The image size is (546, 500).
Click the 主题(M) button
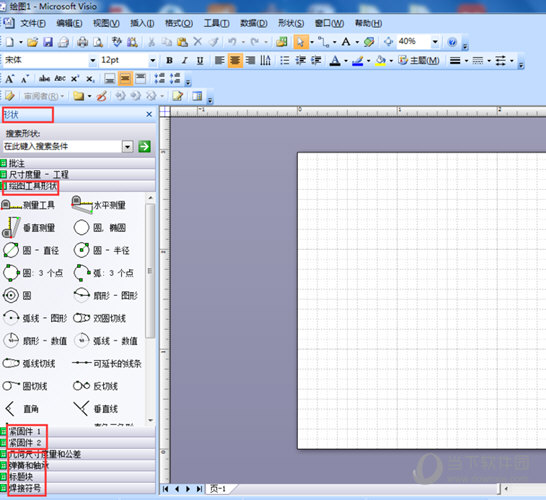(x=419, y=61)
